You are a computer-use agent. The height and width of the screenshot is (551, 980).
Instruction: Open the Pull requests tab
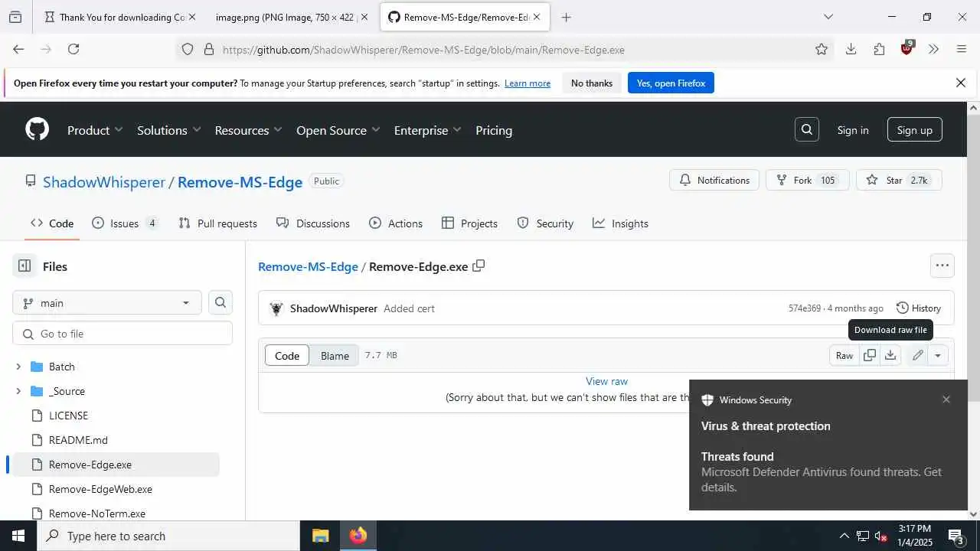pos(217,223)
